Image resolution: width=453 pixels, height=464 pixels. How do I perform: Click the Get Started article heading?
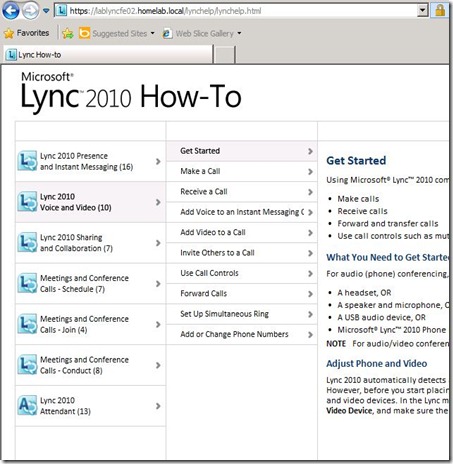(356, 161)
